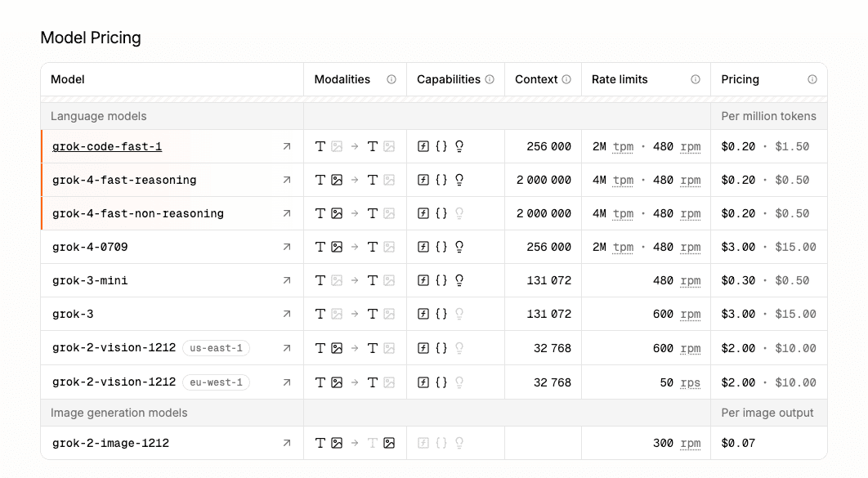Click the Rate limits info icon
The height and width of the screenshot is (478, 868).
coord(696,79)
